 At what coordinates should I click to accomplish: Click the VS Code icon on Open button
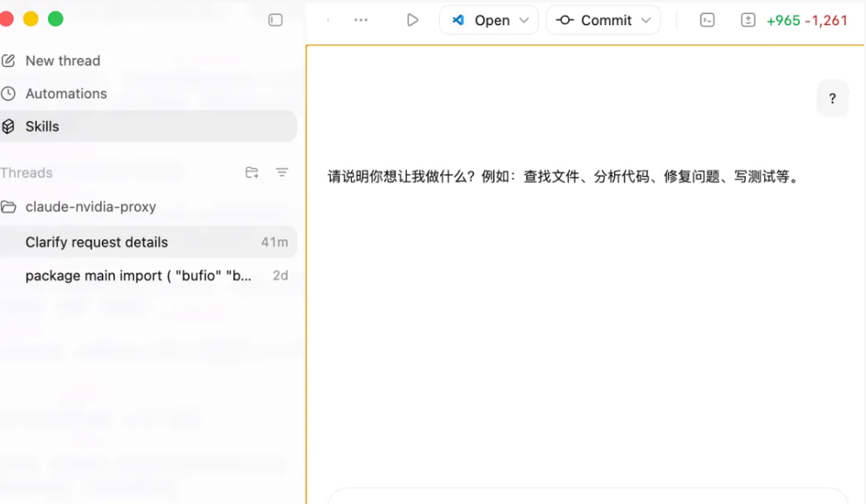pyautogui.click(x=457, y=19)
